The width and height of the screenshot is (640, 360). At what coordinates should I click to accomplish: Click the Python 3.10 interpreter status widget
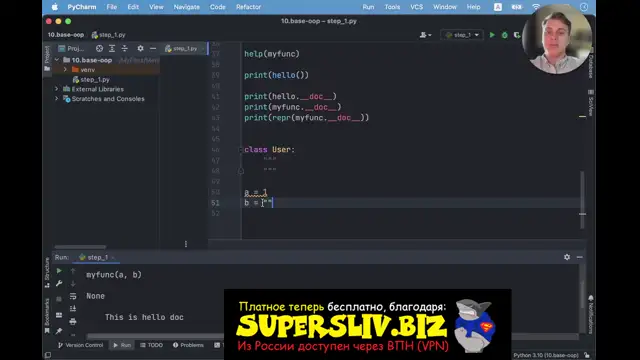tap(546, 355)
